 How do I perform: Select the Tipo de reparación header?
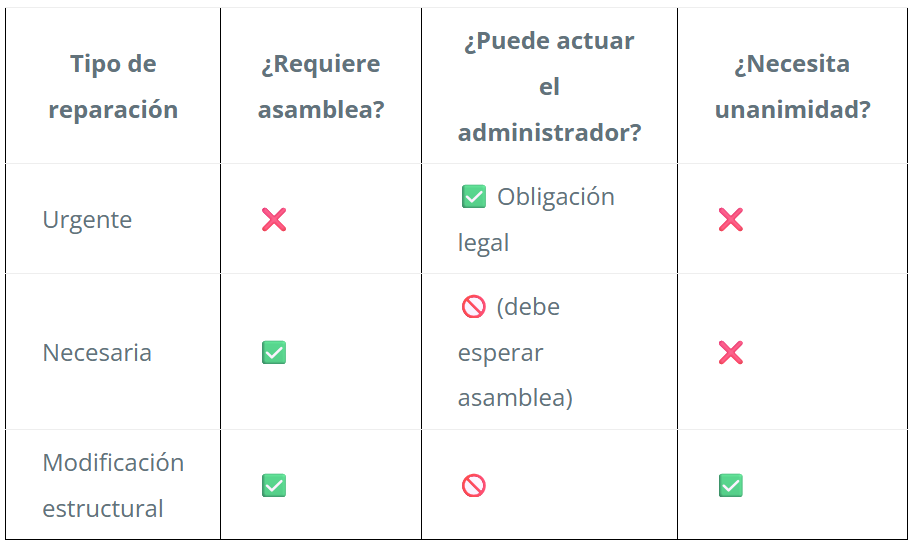tap(114, 86)
